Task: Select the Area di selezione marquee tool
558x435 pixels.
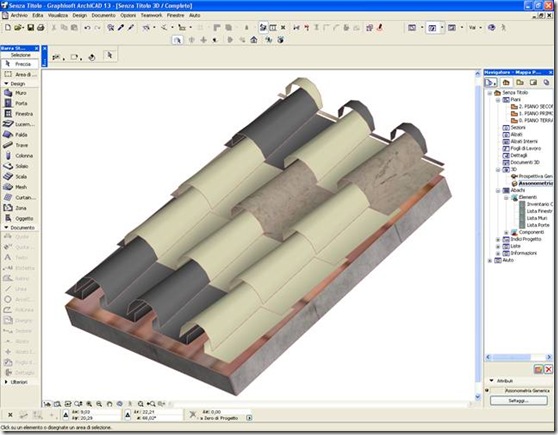Action: pos(20,74)
